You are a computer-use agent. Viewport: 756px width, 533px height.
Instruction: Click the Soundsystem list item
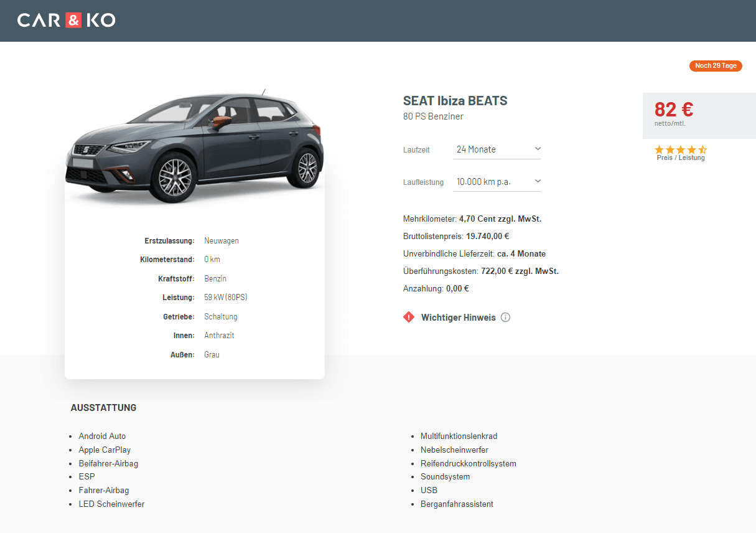tap(446, 477)
